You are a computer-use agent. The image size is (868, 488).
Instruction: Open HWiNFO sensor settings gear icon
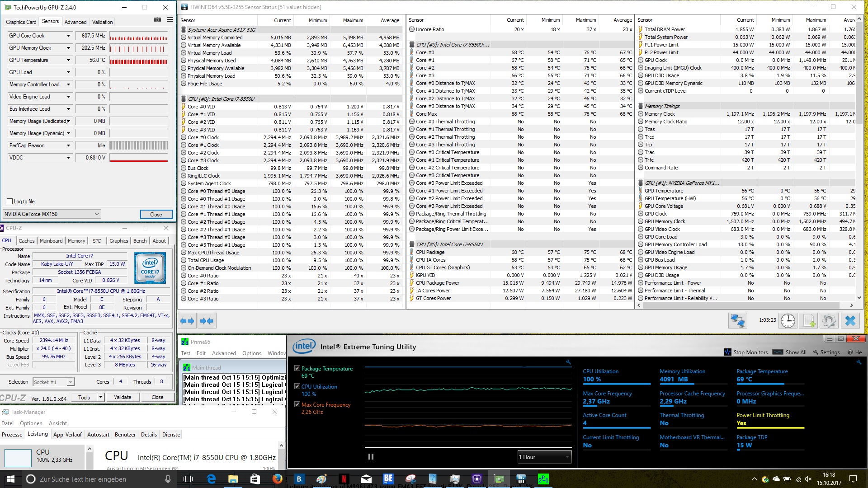(x=829, y=321)
